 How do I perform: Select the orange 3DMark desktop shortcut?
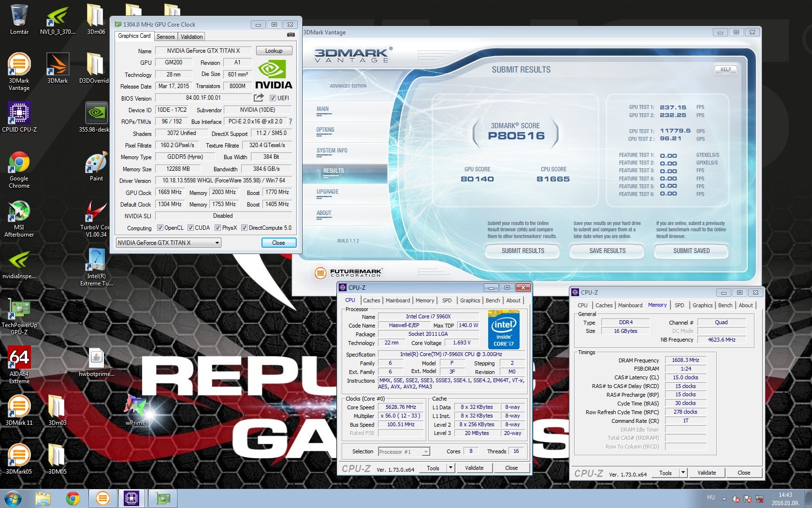point(58,68)
